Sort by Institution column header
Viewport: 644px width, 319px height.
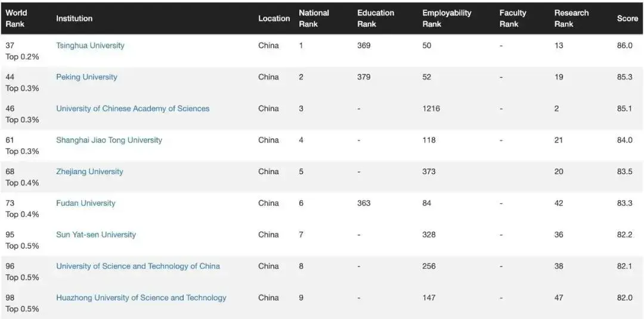(x=74, y=18)
